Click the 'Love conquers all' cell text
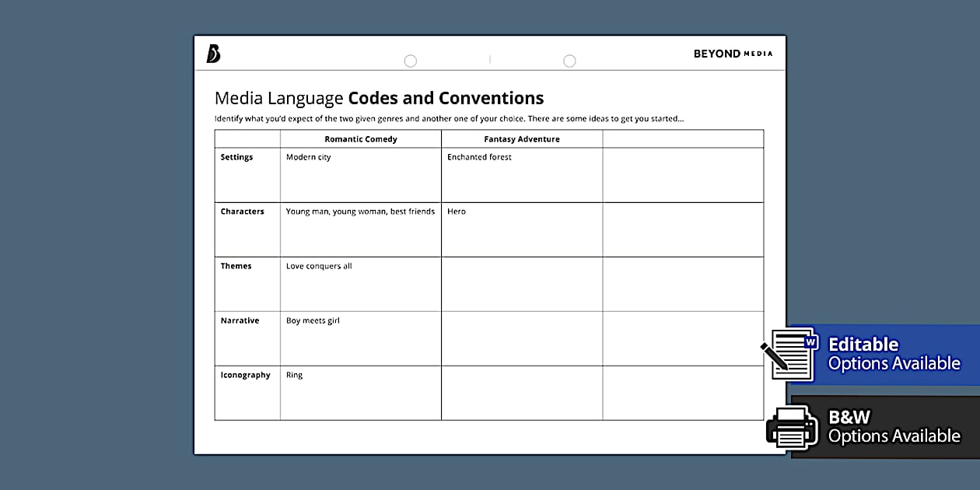 click(319, 266)
